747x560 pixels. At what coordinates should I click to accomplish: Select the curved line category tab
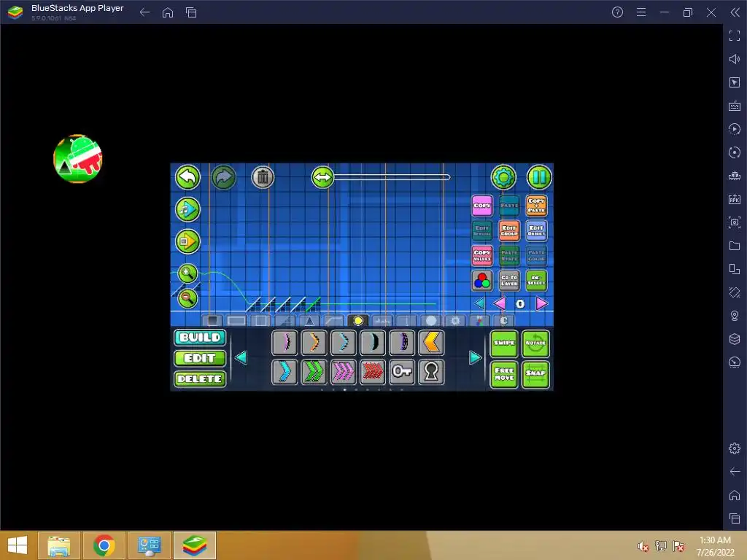point(334,321)
